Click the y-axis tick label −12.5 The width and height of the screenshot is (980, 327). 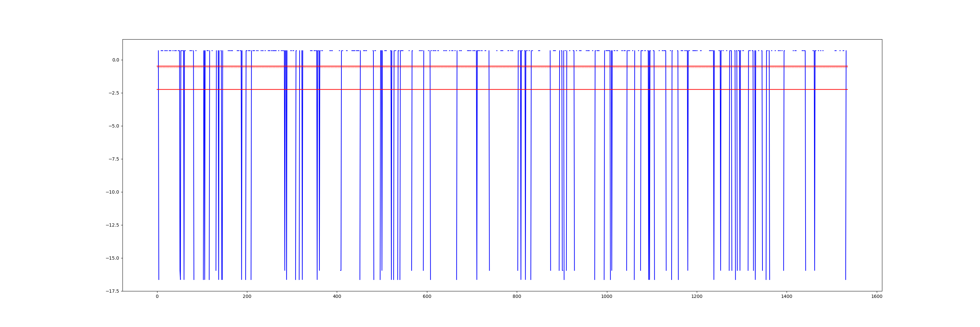coord(112,225)
